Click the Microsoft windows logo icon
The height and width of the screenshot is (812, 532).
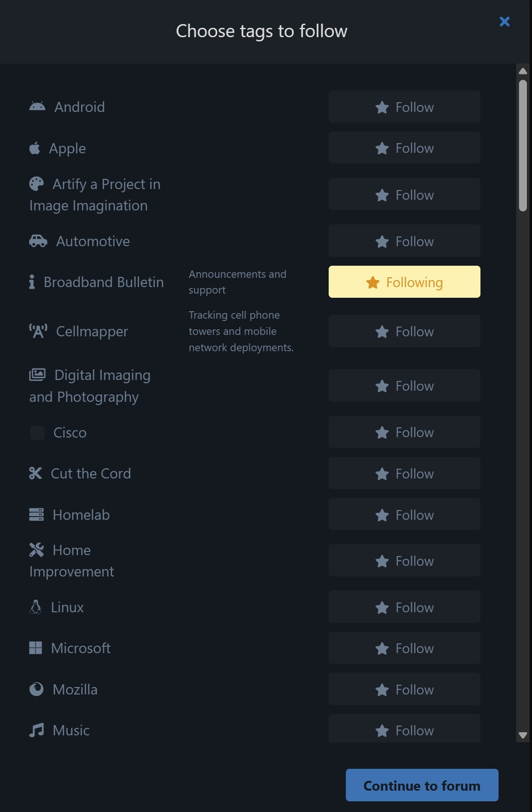(35, 648)
